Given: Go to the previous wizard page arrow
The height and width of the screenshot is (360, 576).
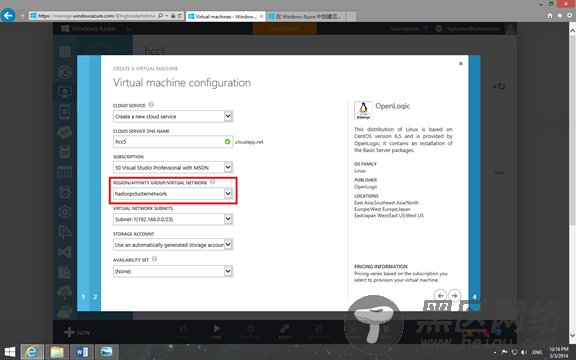Looking at the screenshot, I should 440,295.
